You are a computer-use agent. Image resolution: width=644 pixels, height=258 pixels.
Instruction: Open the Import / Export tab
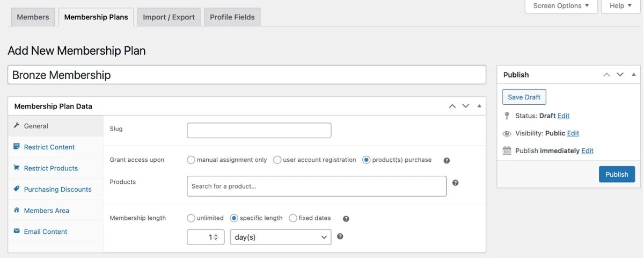tap(169, 17)
